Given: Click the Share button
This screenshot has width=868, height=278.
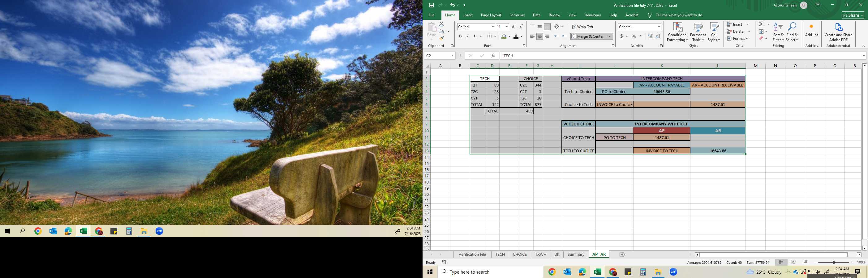Looking at the screenshot, I should (x=853, y=15).
